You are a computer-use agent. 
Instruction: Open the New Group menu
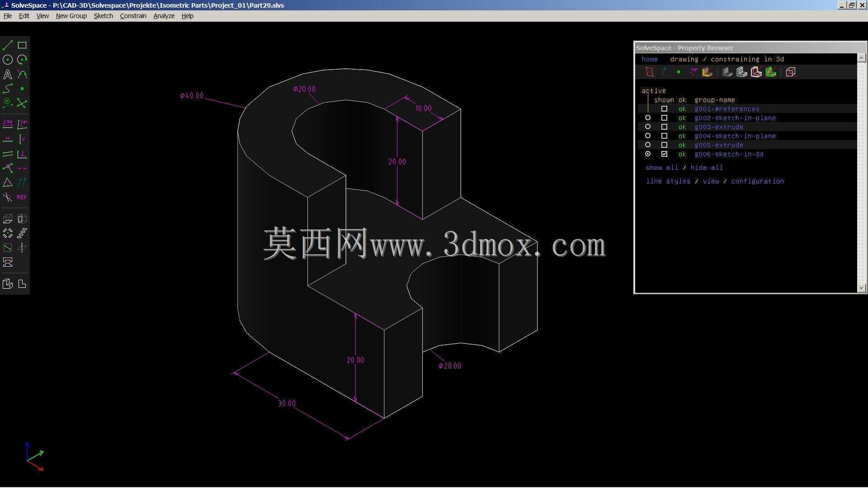tap(71, 16)
